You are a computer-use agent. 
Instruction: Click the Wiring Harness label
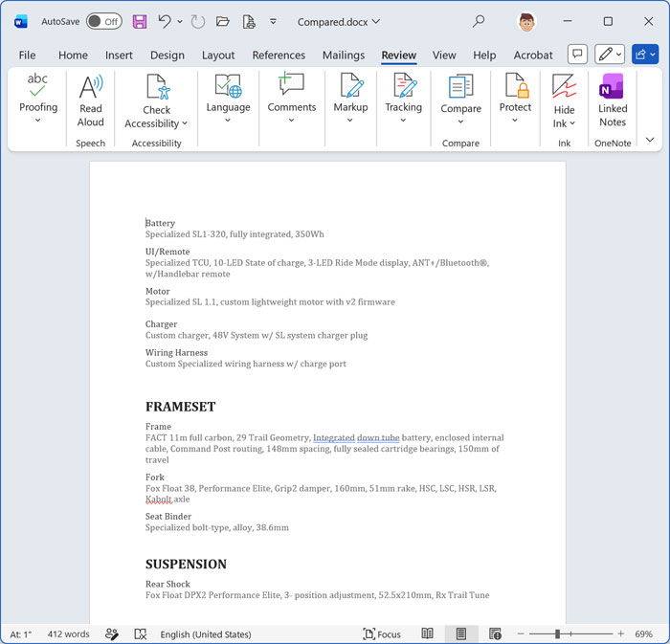(x=176, y=353)
